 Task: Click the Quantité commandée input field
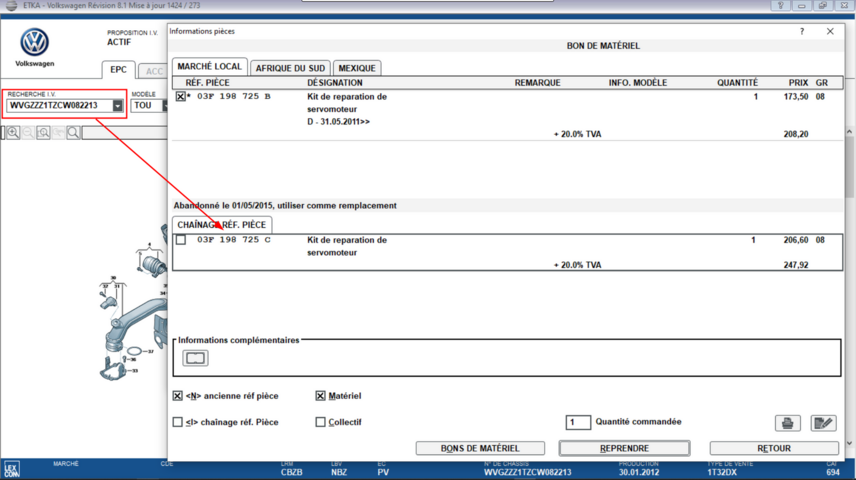(x=578, y=422)
